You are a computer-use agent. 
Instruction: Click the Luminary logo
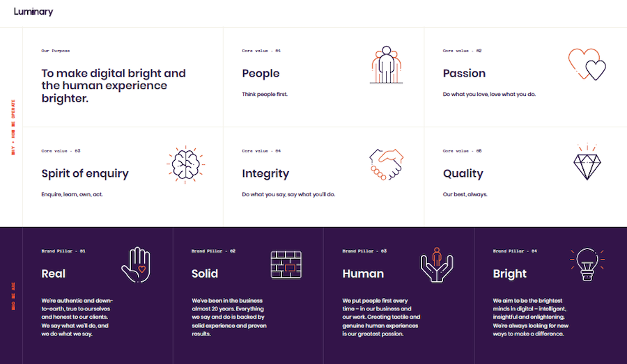pyautogui.click(x=33, y=11)
